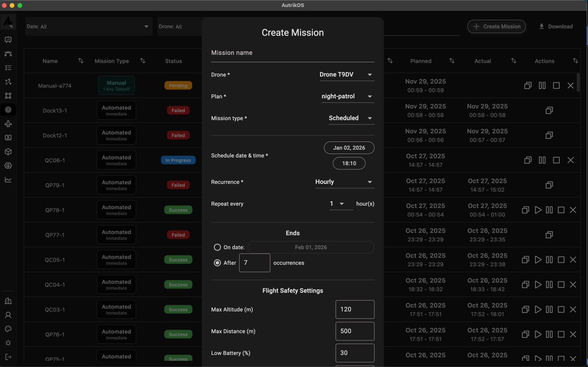Run the QC05-1 mission with its play icon
588x367 pixels.
(x=538, y=260)
